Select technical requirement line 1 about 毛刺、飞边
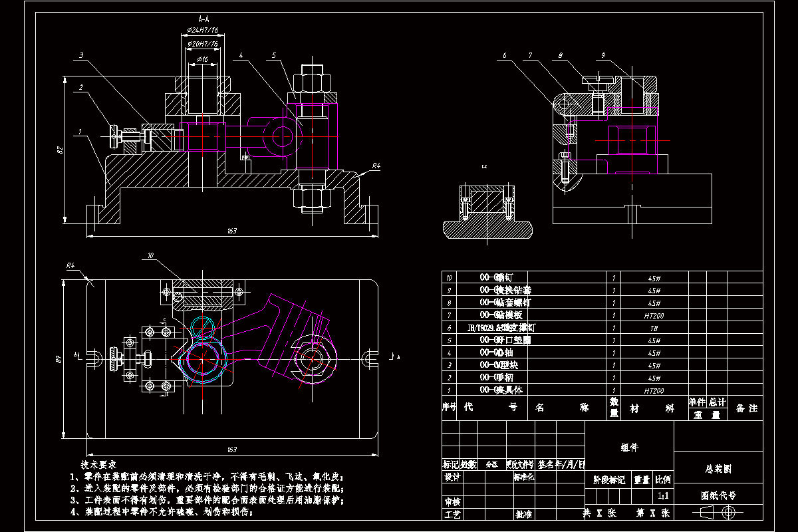The height and width of the screenshot is (532, 798). pos(207,477)
